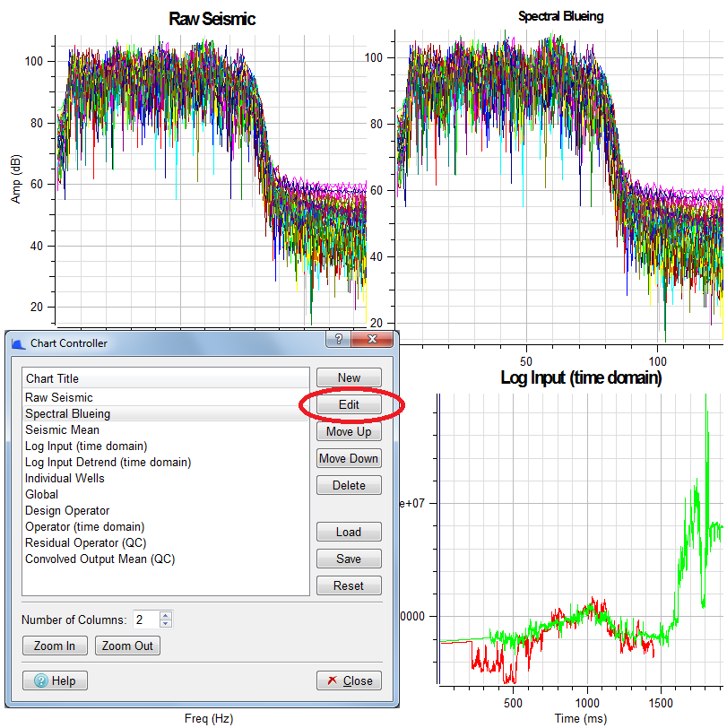Open Help with the question mark icon button
This screenshot has height=728, width=727.
click(x=55, y=680)
